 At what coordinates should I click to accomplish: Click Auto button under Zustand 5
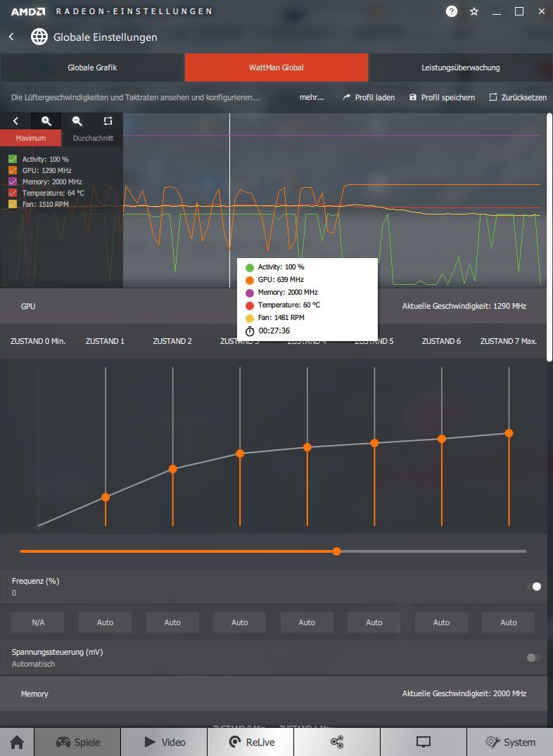click(x=374, y=622)
